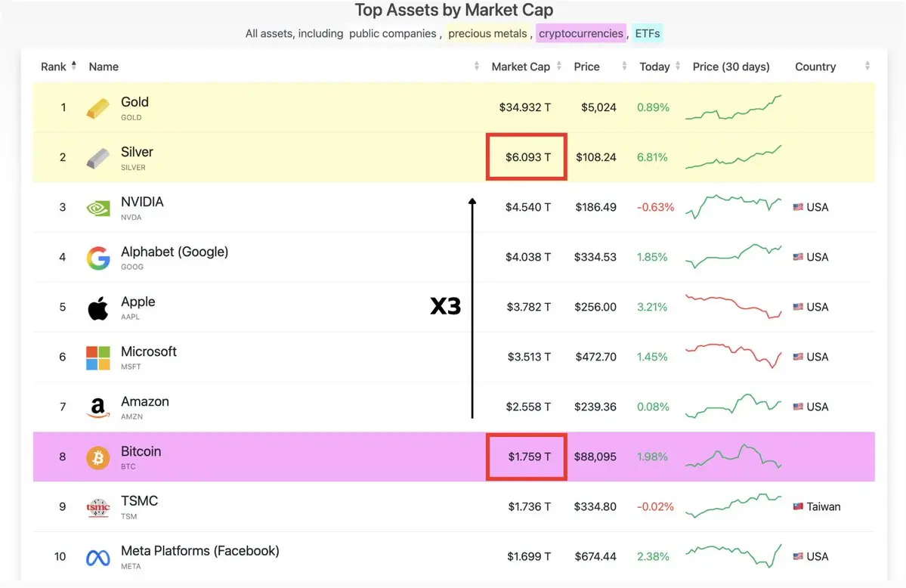
Task: Click the NVIDIA logo icon
Action: (98, 208)
